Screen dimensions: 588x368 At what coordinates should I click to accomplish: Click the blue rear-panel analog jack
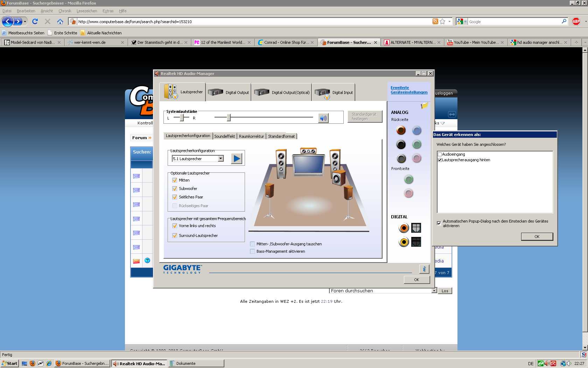pyautogui.click(x=416, y=130)
